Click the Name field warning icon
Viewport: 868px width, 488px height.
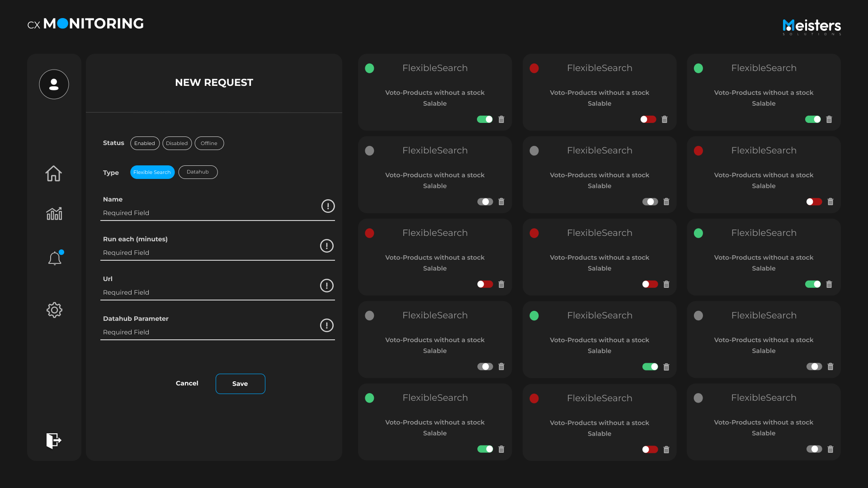pos(328,206)
